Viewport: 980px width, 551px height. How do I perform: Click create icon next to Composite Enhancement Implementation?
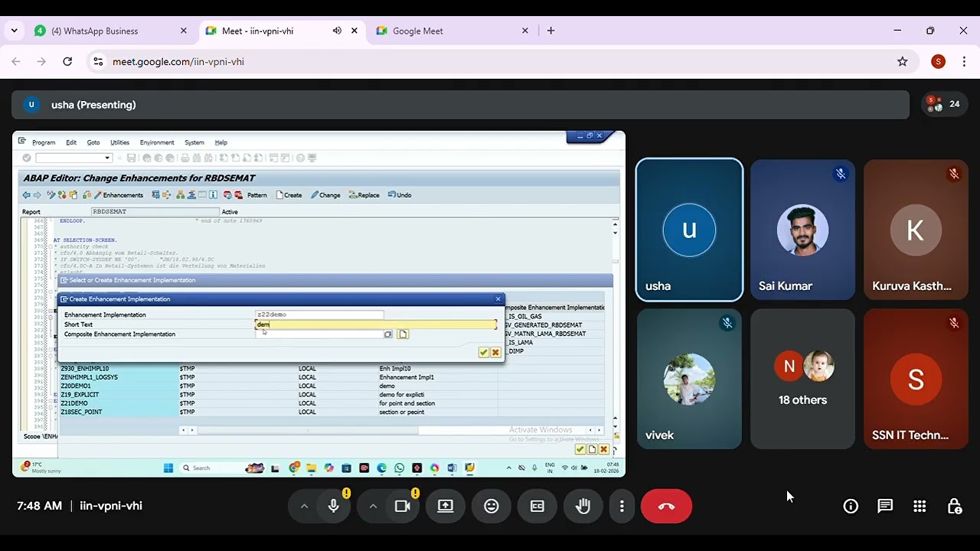[403, 334]
